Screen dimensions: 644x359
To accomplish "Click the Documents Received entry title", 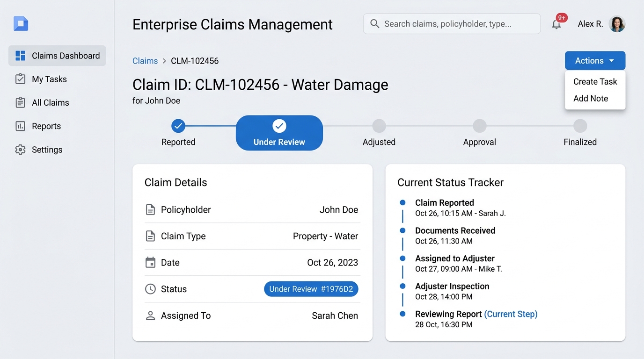I will pos(455,230).
